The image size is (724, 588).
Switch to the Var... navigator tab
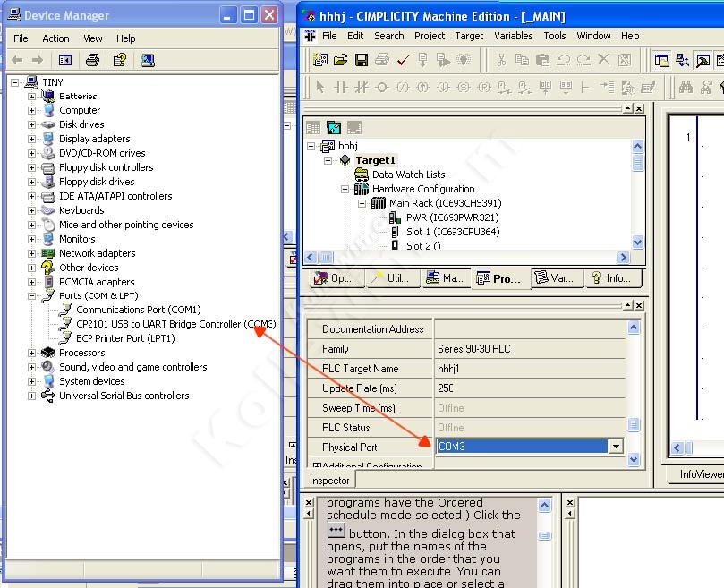tap(555, 278)
